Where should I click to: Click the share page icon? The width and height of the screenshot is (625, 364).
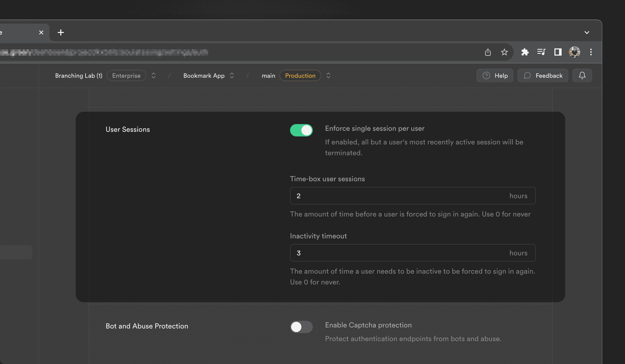pyautogui.click(x=488, y=52)
